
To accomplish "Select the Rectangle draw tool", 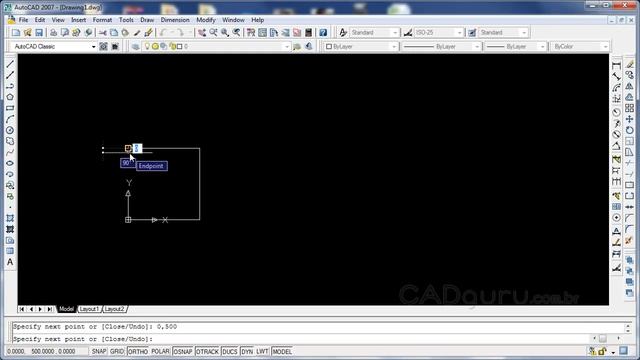I will 10,108.
